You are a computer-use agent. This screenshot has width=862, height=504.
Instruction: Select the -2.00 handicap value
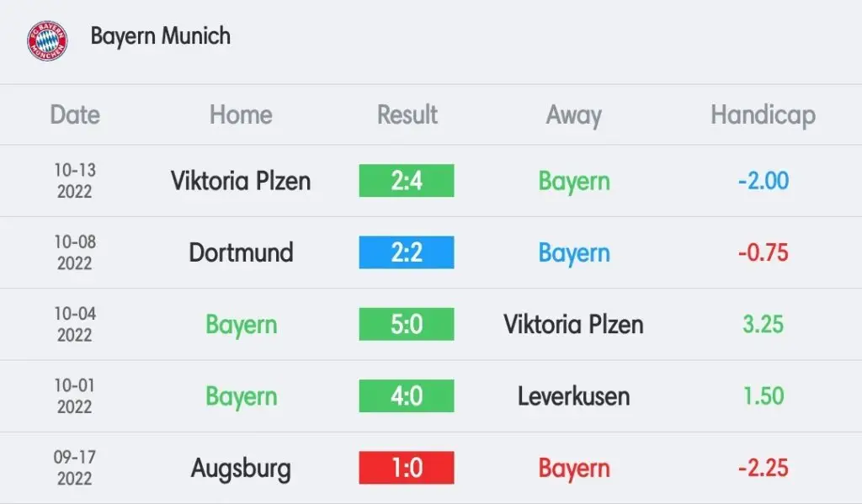coord(763,181)
